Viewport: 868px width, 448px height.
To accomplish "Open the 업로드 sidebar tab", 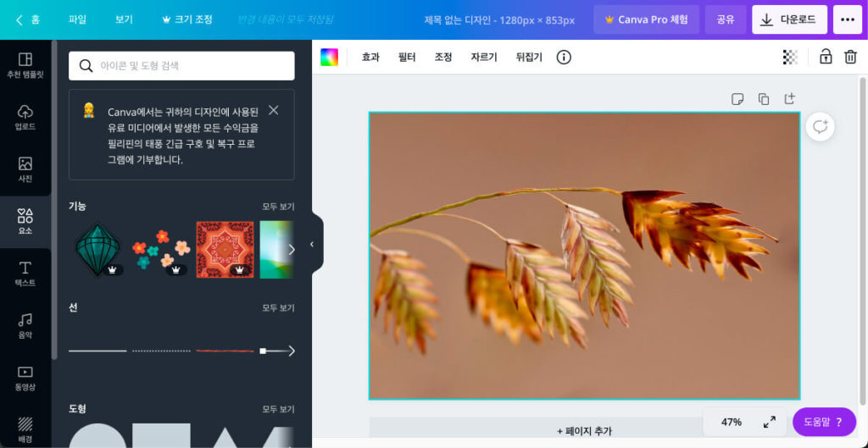I will [x=25, y=117].
